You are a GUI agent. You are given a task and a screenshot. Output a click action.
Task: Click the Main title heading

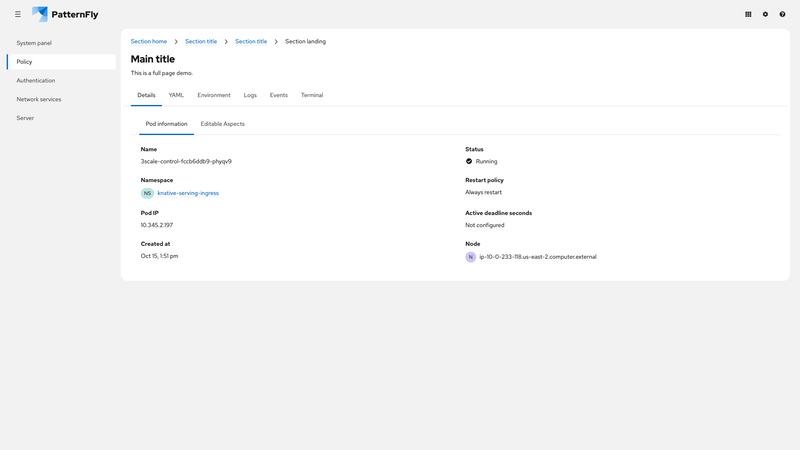coord(153,59)
